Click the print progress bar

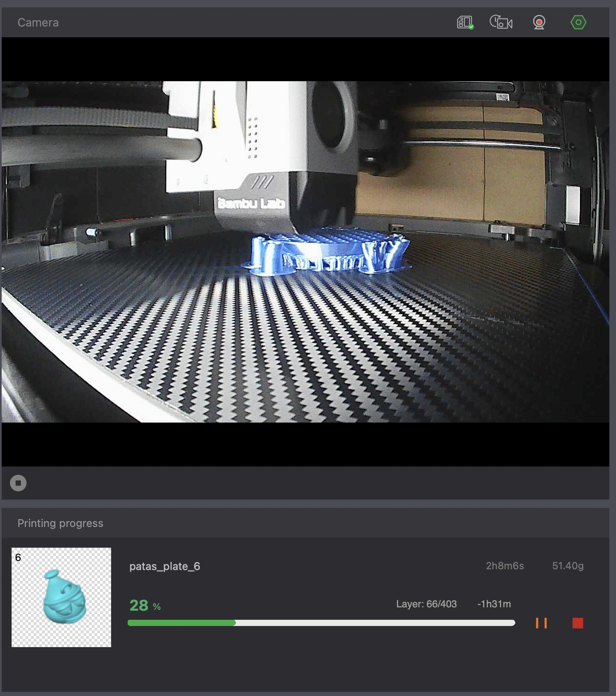pyautogui.click(x=321, y=623)
